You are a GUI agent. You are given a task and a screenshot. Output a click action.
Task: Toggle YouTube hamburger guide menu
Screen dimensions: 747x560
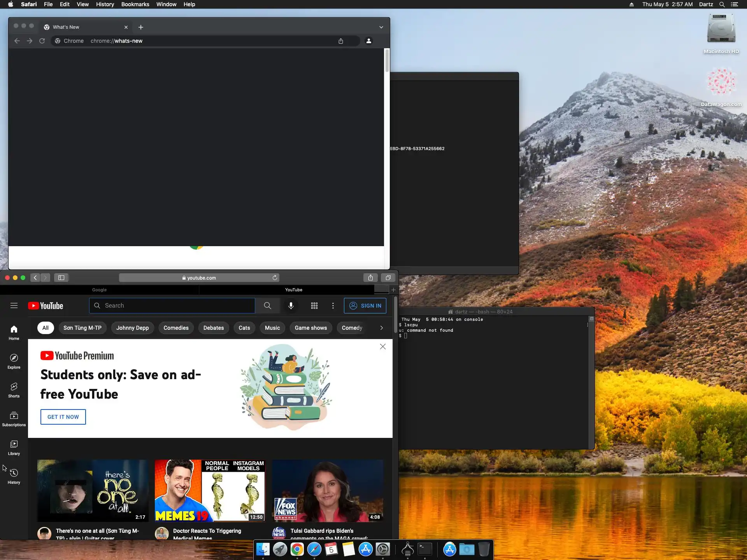tap(14, 306)
